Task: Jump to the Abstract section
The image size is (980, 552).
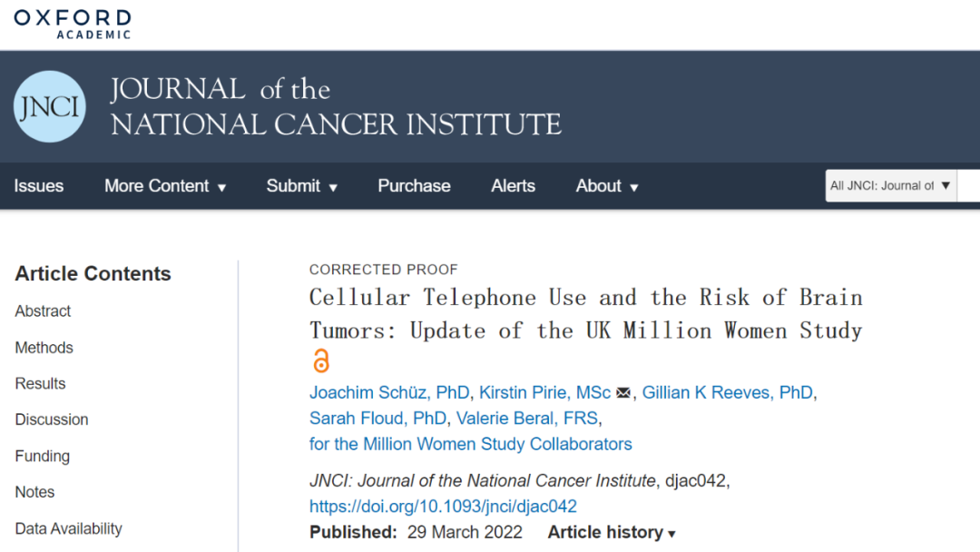Action: (43, 310)
